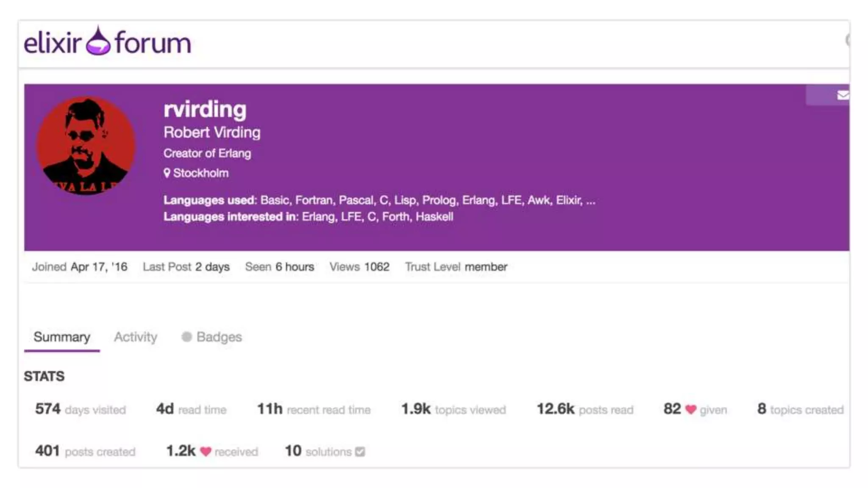Click the solutions checkmark icon

pos(360,452)
